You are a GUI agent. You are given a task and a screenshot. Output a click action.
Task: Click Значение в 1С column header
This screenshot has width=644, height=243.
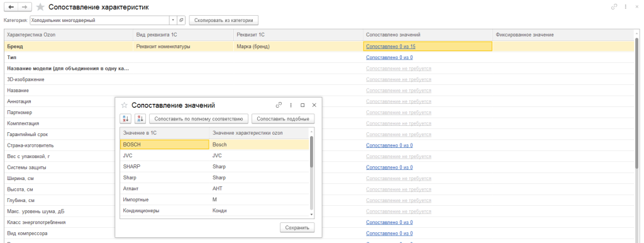pyautogui.click(x=164, y=133)
